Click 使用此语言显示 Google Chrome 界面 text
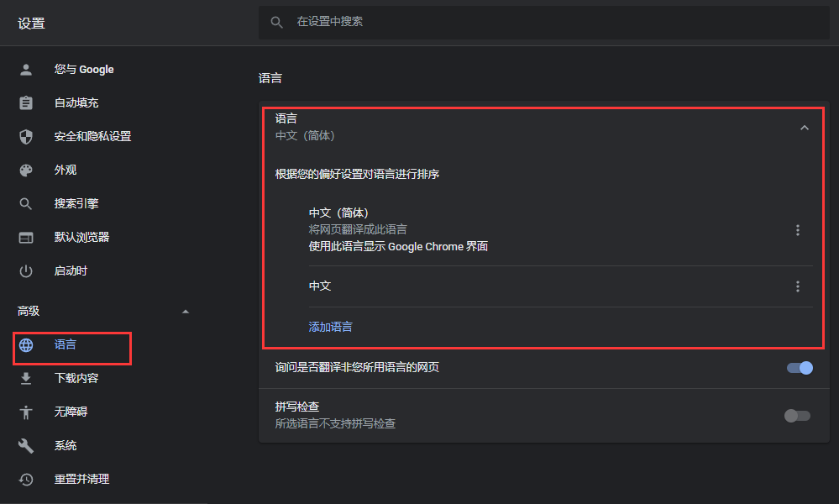This screenshot has width=839, height=504. pos(398,247)
